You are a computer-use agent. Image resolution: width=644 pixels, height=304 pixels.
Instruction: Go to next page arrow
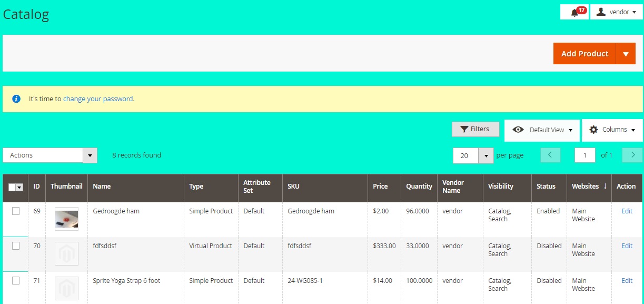pyautogui.click(x=632, y=155)
